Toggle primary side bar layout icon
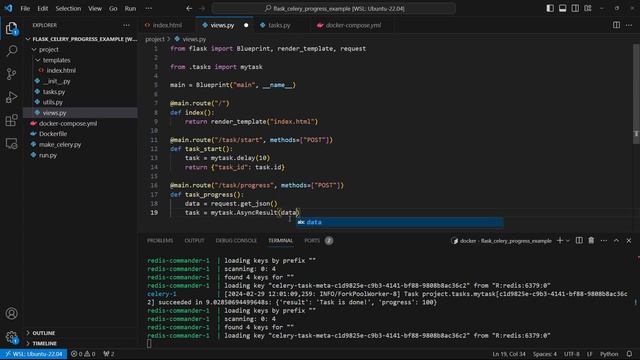The image size is (640, 360). (x=550, y=8)
